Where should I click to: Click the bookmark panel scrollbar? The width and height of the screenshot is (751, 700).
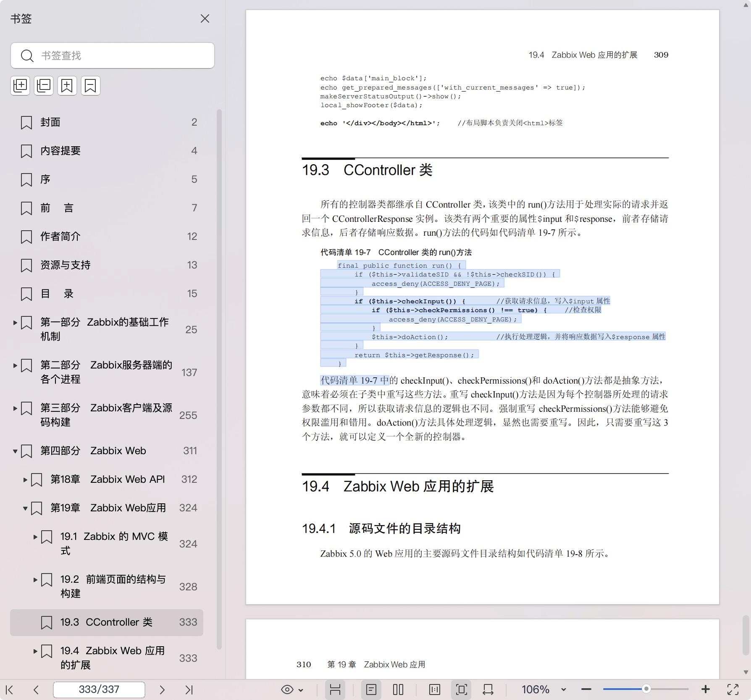pyautogui.click(x=219, y=379)
